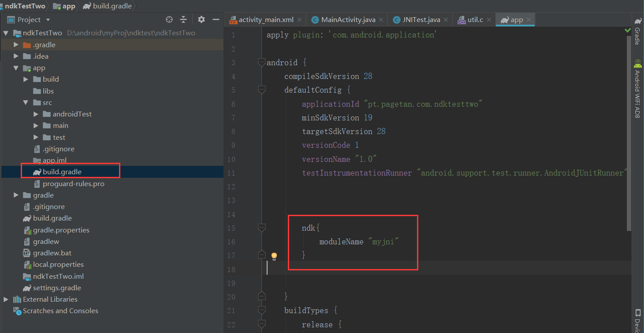644x333 pixels.
Task: Click moduleName "myjni" code text
Action: point(359,242)
